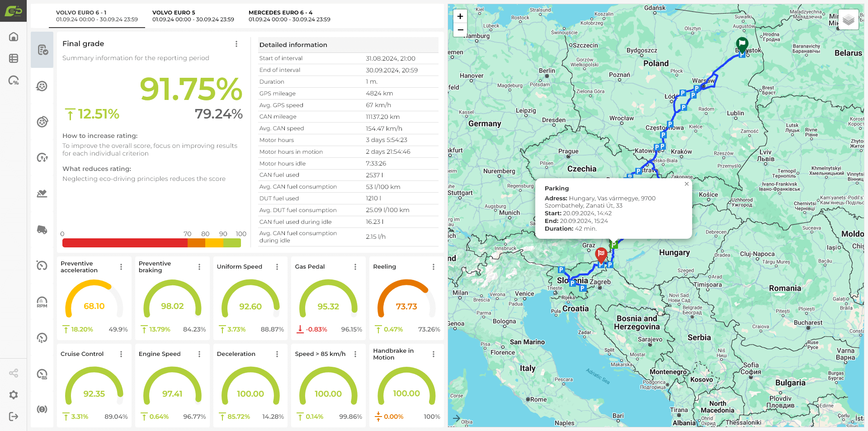
Task: Click the DUT fuel used 1210 l value
Action: click(373, 199)
